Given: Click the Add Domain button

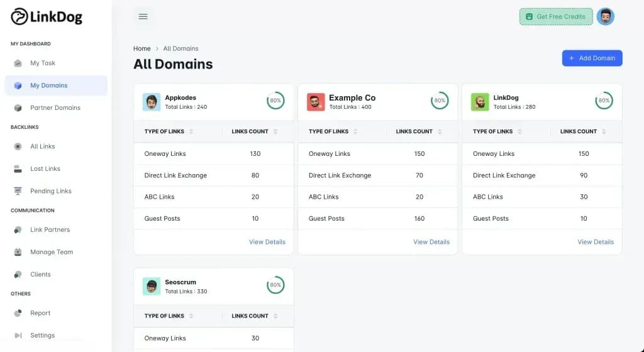Looking at the screenshot, I should (592, 58).
